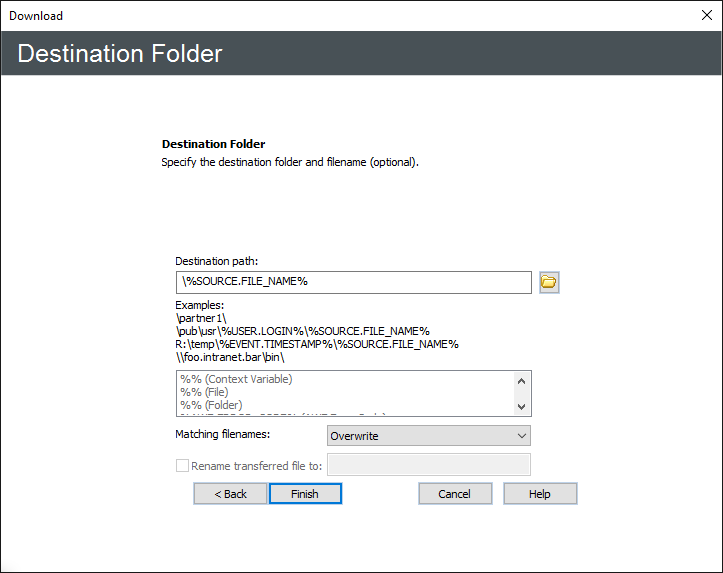Click the variable list scroll down arrow
Image resolution: width=723 pixels, height=573 pixels.
[x=521, y=407]
